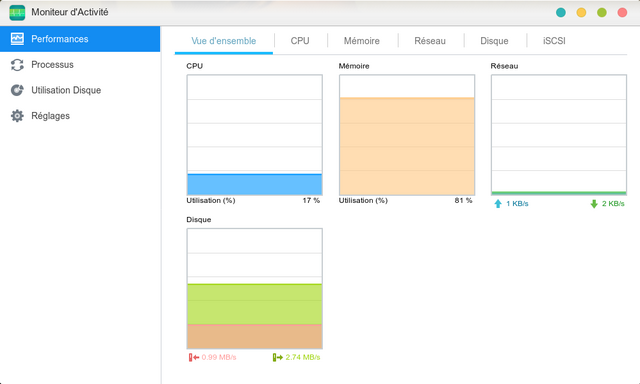This screenshot has width=640, height=384.
Task: Open Utilisation Disque sidebar entry
Action: tap(80, 90)
